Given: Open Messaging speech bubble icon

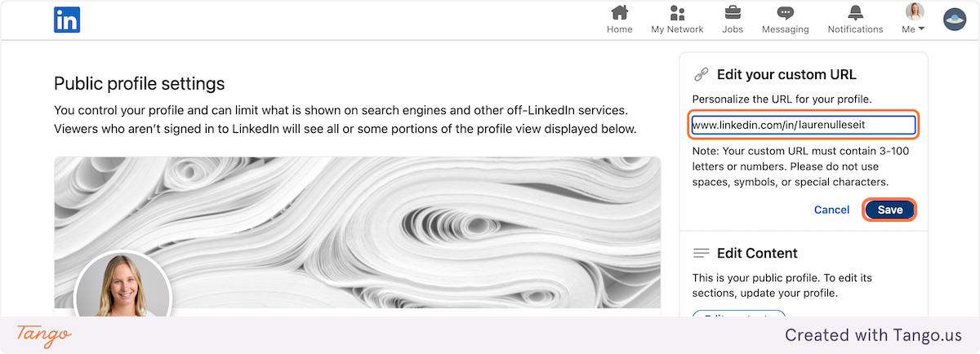Looking at the screenshot, I should coord(785,12).
